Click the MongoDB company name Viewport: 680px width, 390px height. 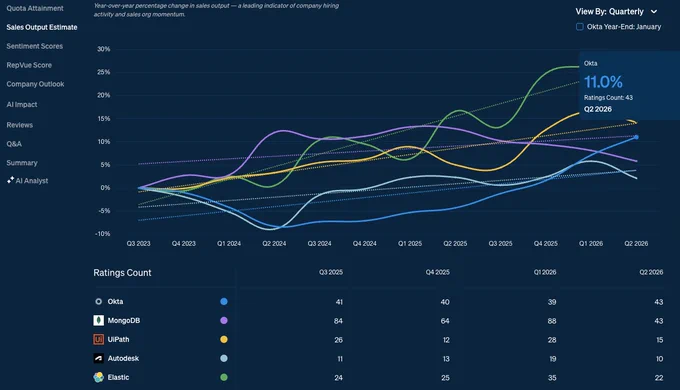124,321
